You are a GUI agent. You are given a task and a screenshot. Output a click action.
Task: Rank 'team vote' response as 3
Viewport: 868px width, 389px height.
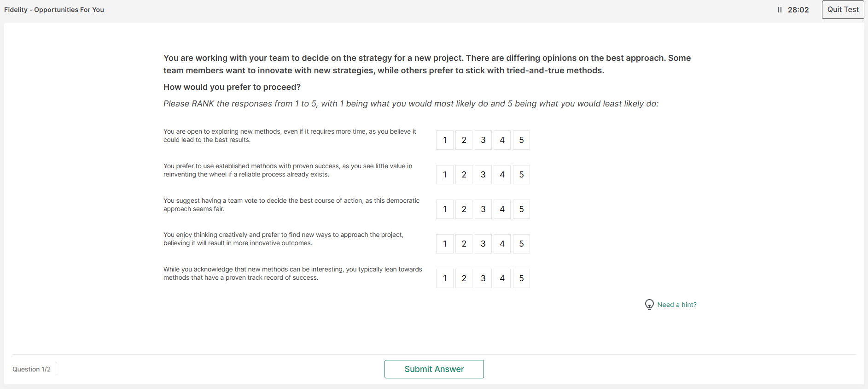click(x=483, y=209)
